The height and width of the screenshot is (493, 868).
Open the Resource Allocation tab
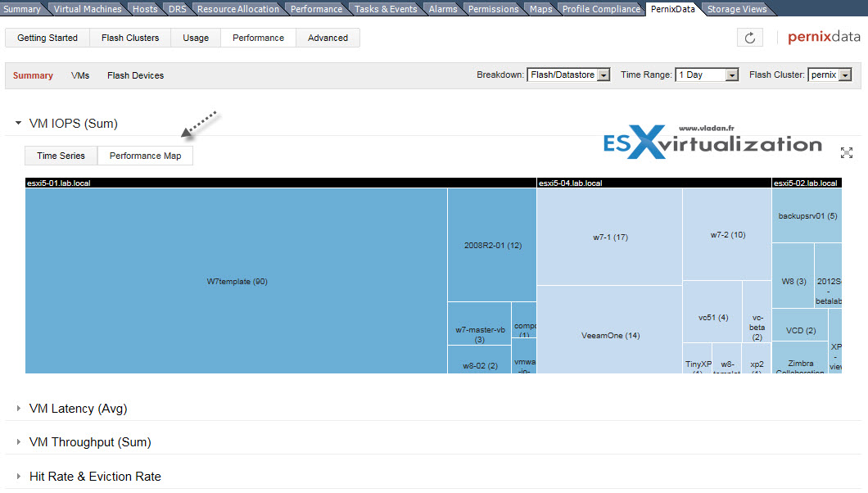pos(238,9)
